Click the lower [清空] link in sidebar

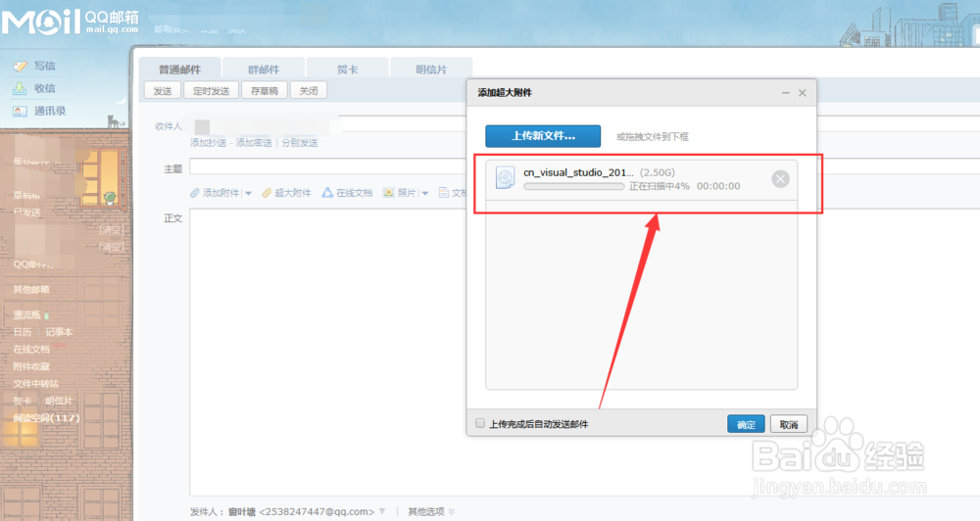point(112,247)
